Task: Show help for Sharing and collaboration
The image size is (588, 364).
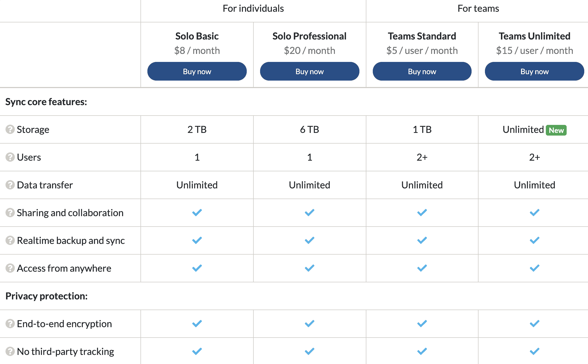Action: pos(10,213)
